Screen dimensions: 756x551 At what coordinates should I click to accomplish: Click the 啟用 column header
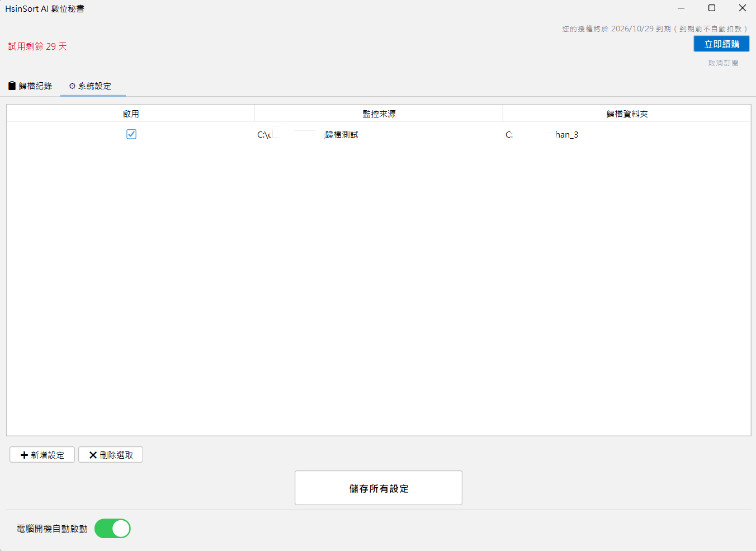coord(131,114)
